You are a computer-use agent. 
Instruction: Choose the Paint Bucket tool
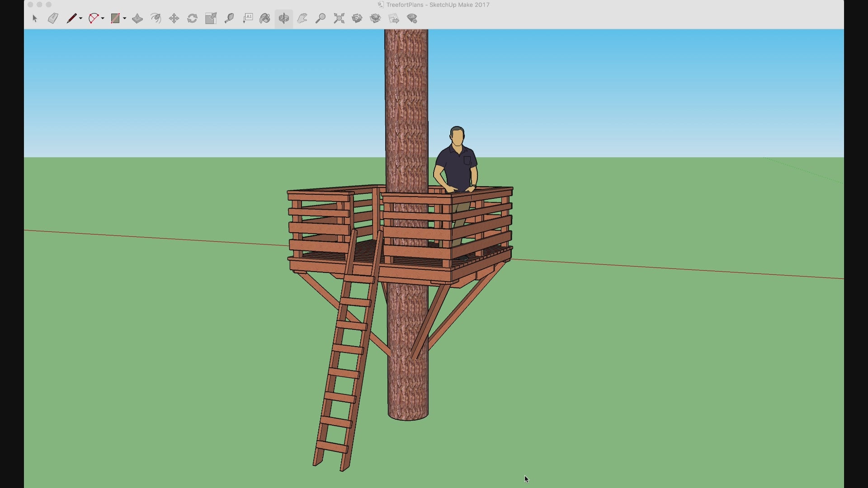pos(265,19)
